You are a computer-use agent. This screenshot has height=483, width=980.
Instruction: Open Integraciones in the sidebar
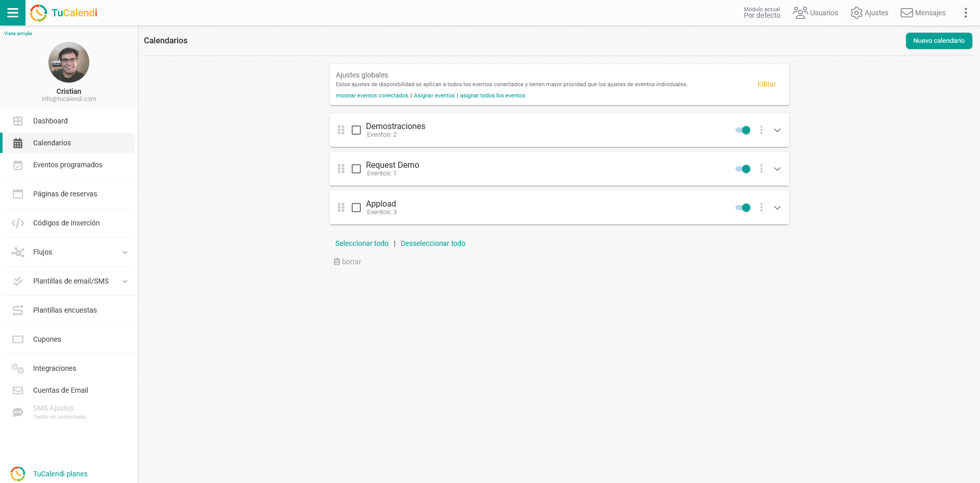(x=69, y=368)
